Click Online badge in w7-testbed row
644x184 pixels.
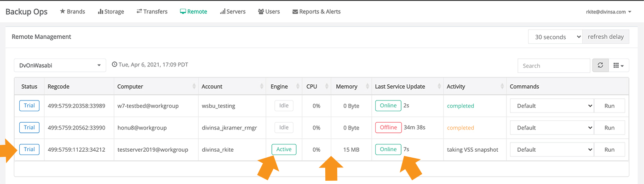(388, 106)
